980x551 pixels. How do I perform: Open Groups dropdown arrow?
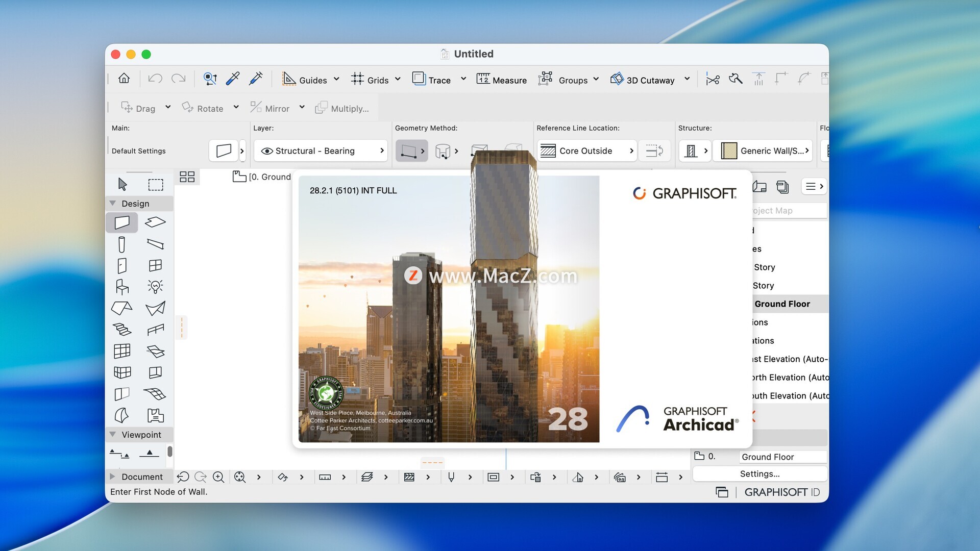(x=596, y=79)
